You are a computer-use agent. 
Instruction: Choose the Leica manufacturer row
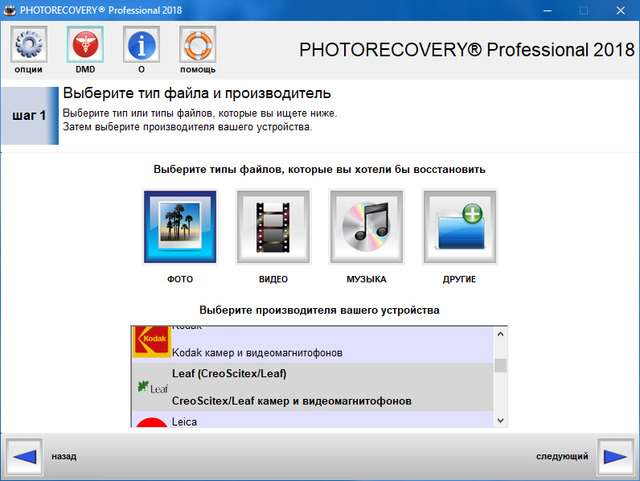click(313, 419)
